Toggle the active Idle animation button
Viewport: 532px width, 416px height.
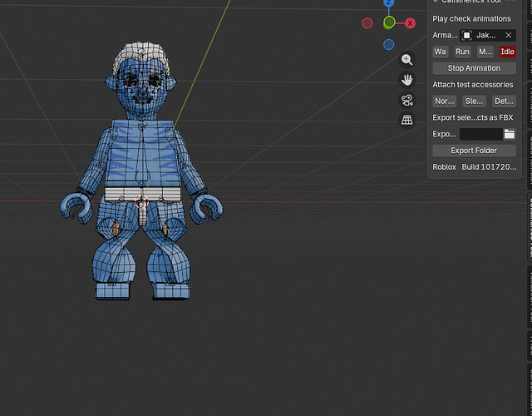508,52
